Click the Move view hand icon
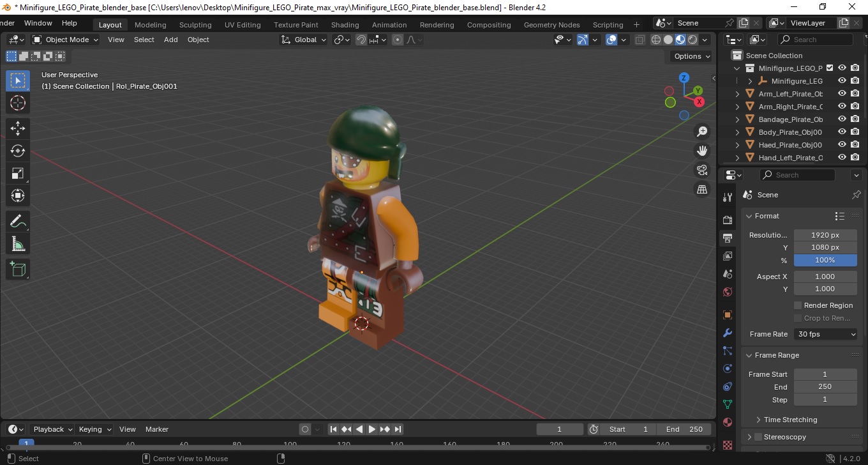The height and width of the screenshot is (465, 868). pos(702,151)
